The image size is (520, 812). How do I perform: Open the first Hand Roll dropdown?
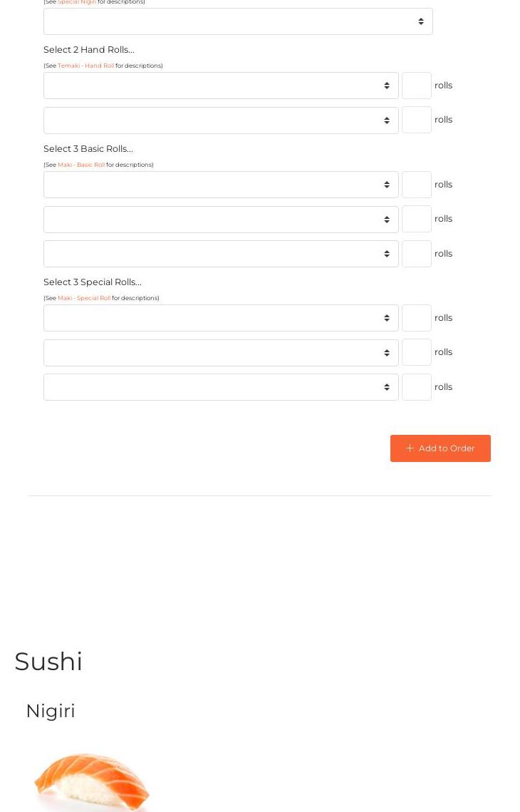click(x=221, y=86)
